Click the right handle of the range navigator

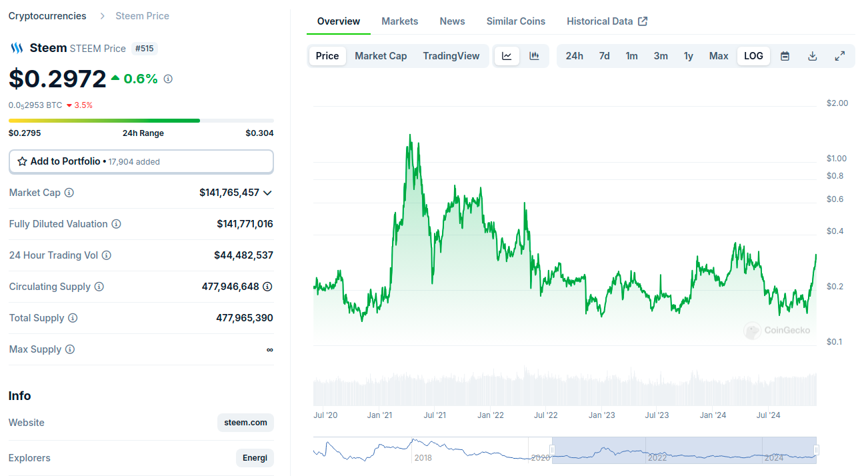tap(816, 450)
